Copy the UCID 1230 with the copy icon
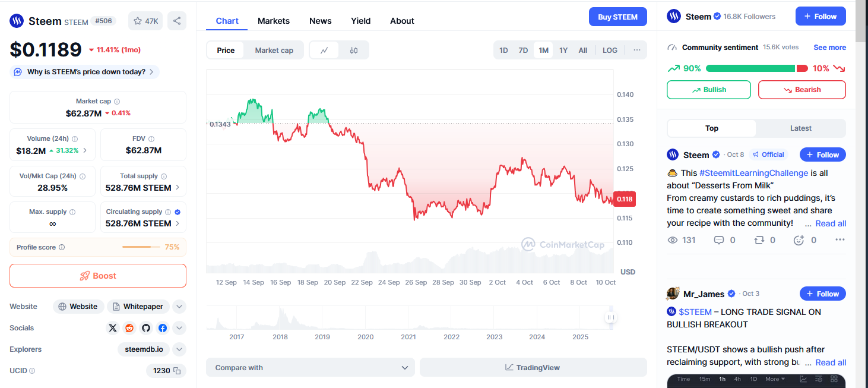 pos(176,371)
